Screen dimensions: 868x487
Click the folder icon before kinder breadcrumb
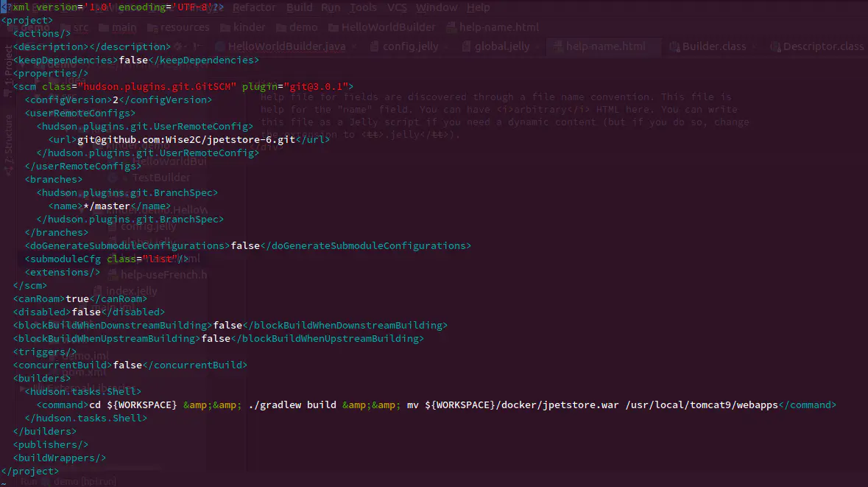pyautogui.click(x=225, y=27)
